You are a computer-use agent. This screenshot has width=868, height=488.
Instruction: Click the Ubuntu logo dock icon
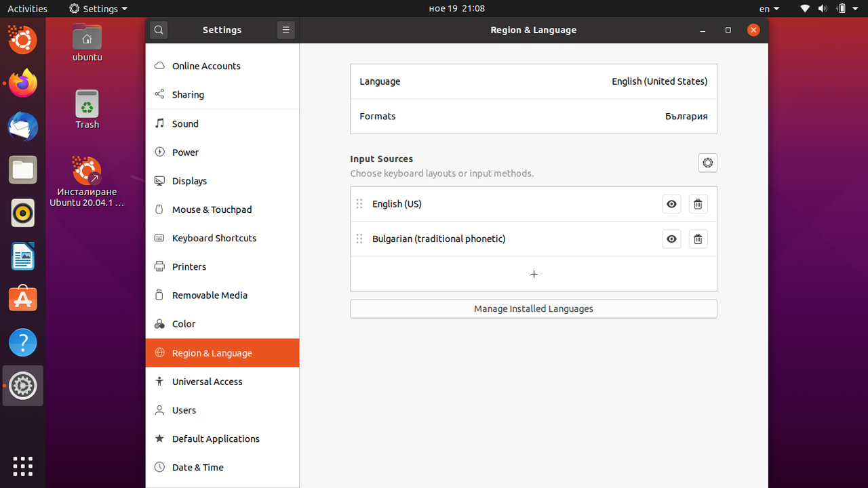tap(23, 41)
